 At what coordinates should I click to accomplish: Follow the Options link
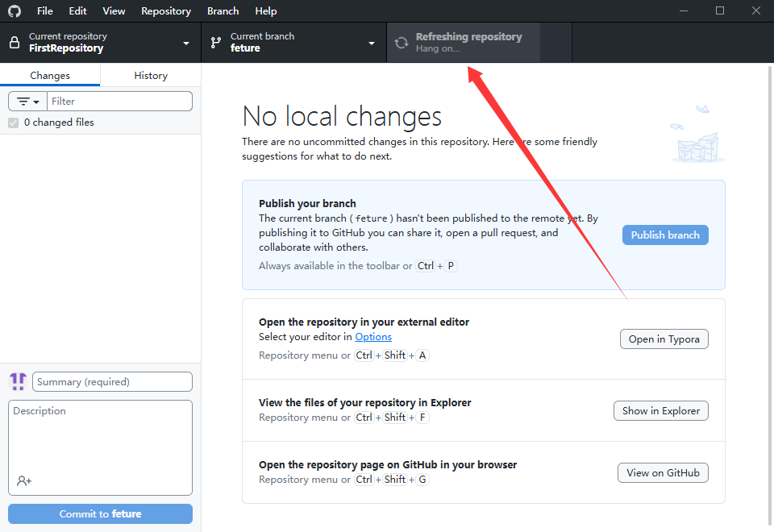[373, 337]
